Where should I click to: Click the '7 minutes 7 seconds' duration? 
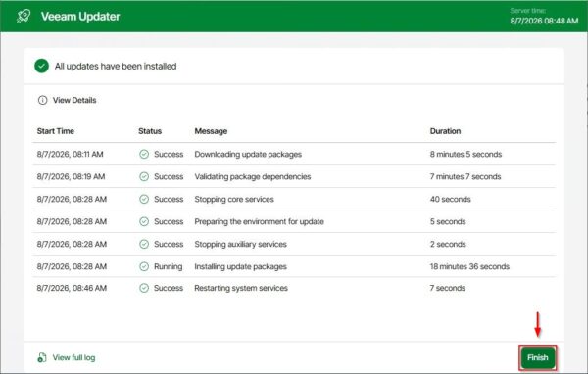465,176
